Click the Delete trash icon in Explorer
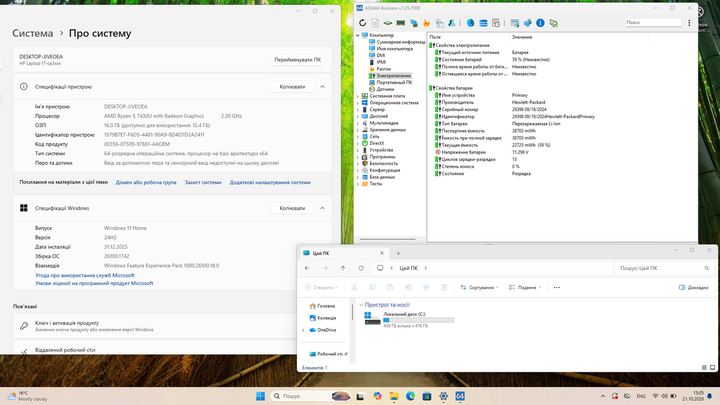This screenshot has height=405, width=720. [444, 287]
